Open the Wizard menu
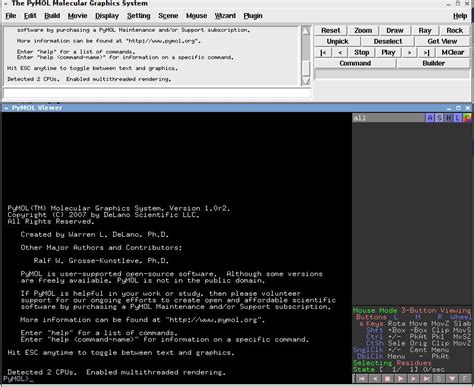 225,16
